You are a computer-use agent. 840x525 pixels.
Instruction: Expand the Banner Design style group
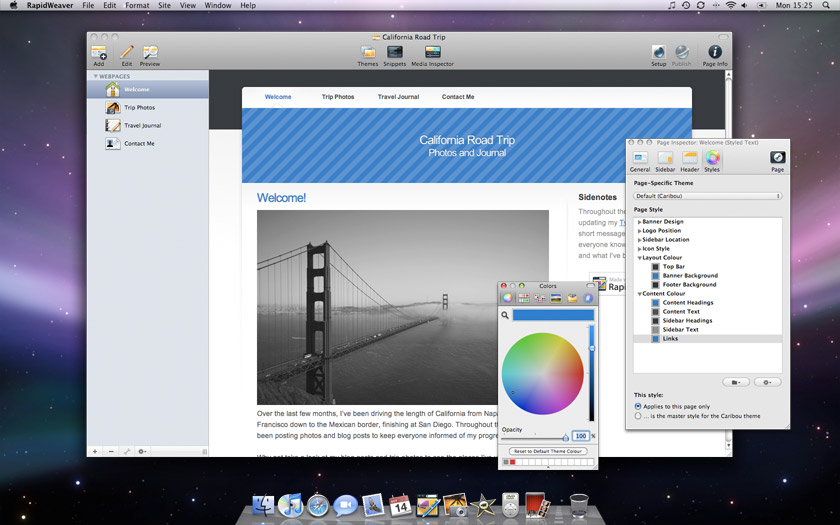coord(639,222)
